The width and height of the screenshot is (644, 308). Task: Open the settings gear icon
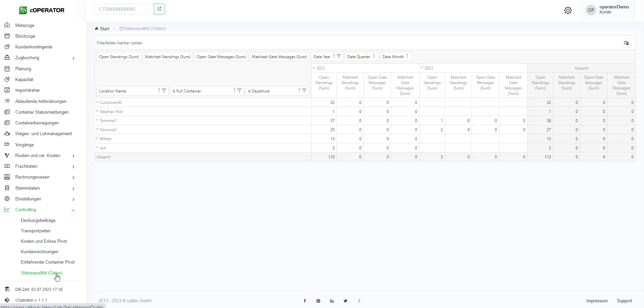pyautogui.click(x=568, y=10)
